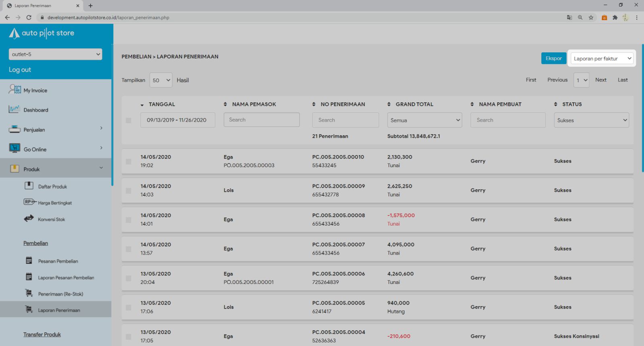The width and height of the screenshot is (644, 346).
Task: Click the Penjualan cash register icon
Action: pos(14,129)
